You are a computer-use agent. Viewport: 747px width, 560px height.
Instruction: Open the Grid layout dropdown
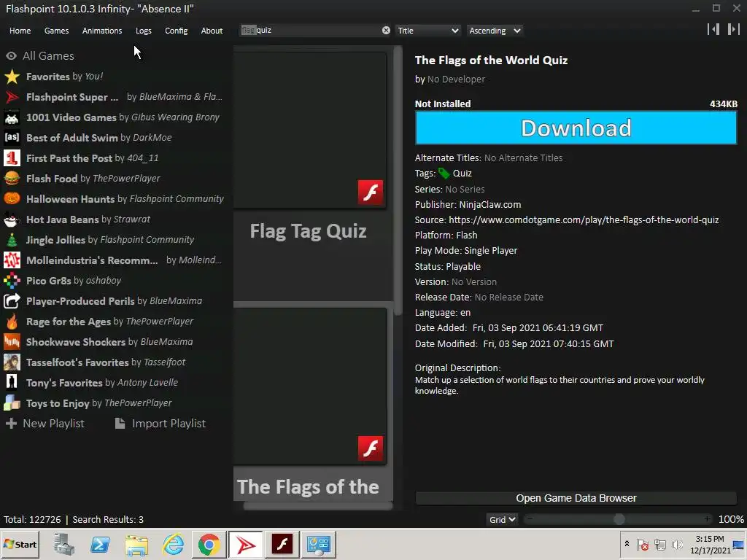coord(502,519)
